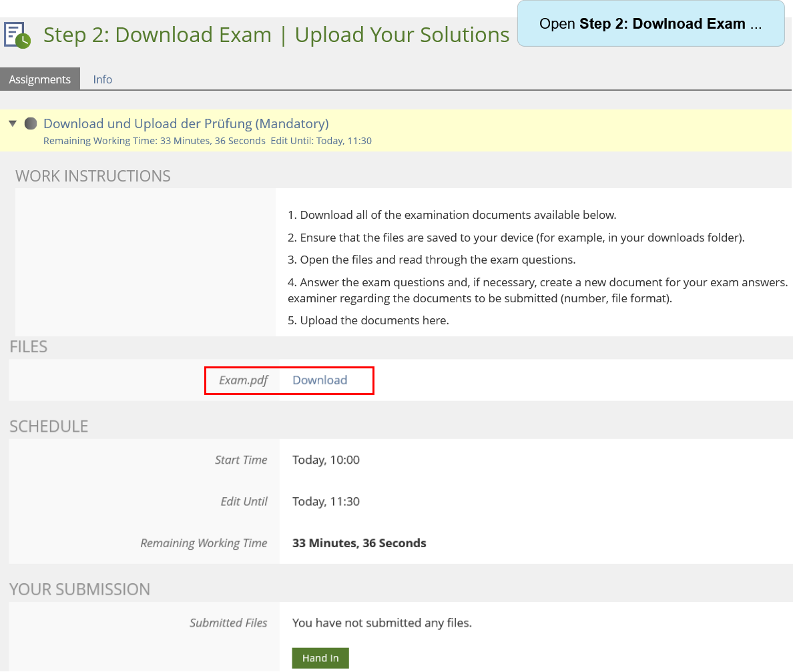Click the bold 33 Minutes, 36 Seconds value

pos(359,543)
